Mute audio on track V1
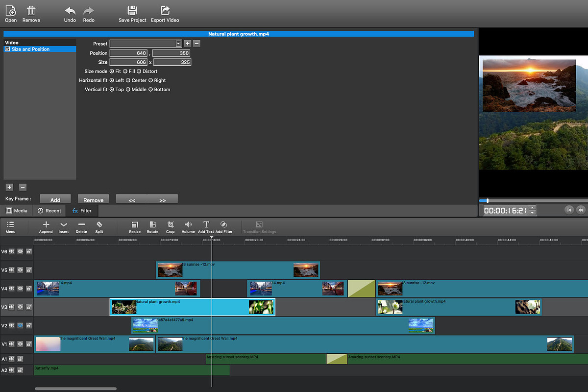This screenshot has width=588, height=392. click(12, 344)
